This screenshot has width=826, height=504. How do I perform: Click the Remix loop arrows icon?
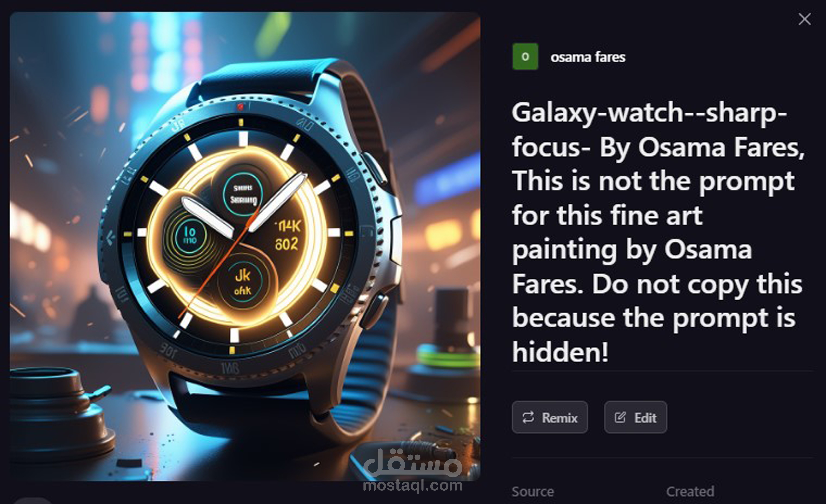click(528, 417)
